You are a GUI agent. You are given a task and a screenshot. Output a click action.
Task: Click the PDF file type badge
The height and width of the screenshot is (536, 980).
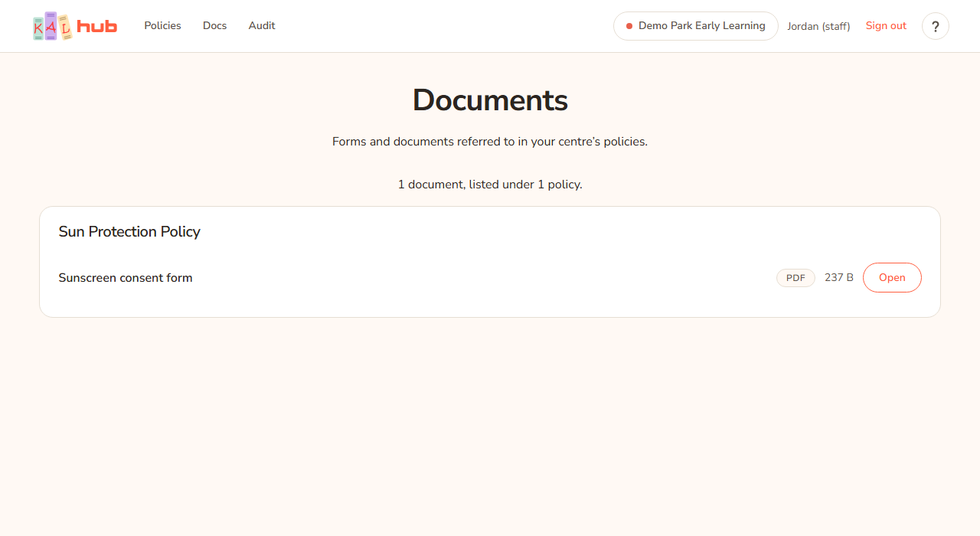tap(795, 278)
